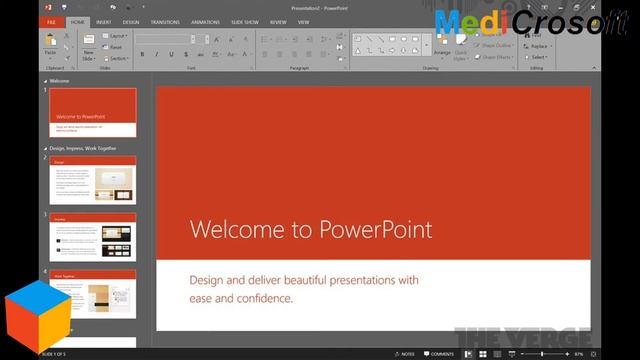640x360 pixels.
Task: Switch to the TRANSITIONS tab
Action: tap(165, 22)
